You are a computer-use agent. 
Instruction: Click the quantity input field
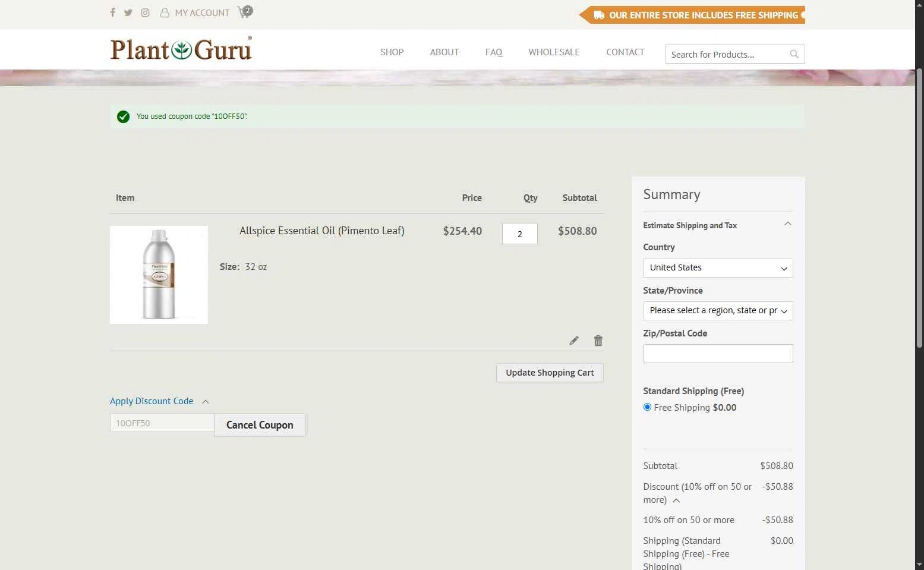(520, 234)
